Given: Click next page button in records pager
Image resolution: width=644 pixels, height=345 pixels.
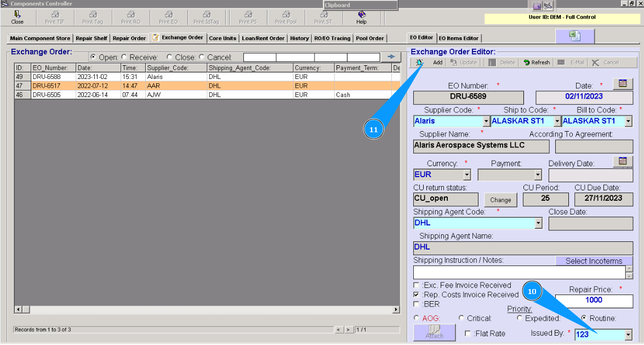Looking at the screenshot, I should [x=348, y=330].
